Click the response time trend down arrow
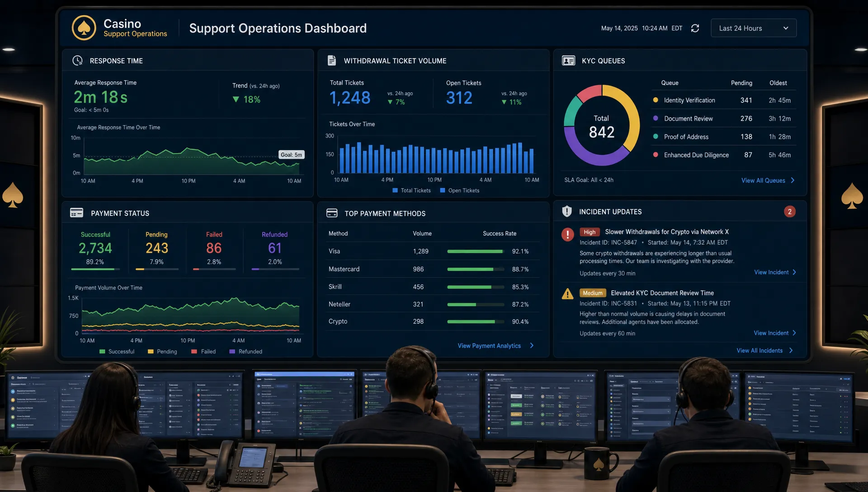The image size is (868, 492). 236,99
